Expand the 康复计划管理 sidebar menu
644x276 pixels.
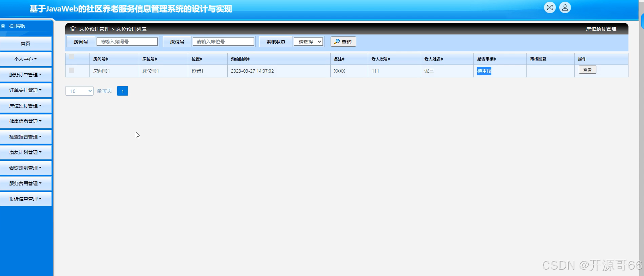(x=26, y=152)
